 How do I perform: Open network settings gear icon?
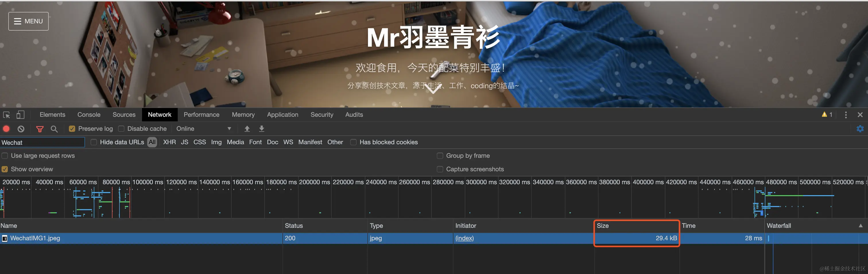click(860, 129)
